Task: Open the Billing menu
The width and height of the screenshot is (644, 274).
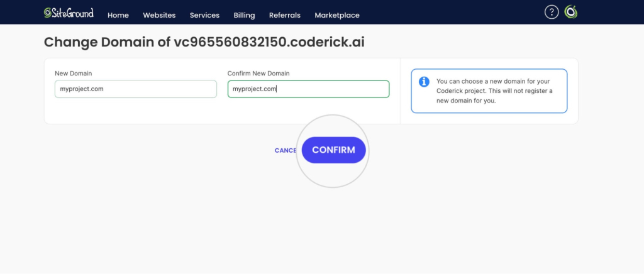Action: [x=245, y=15]
